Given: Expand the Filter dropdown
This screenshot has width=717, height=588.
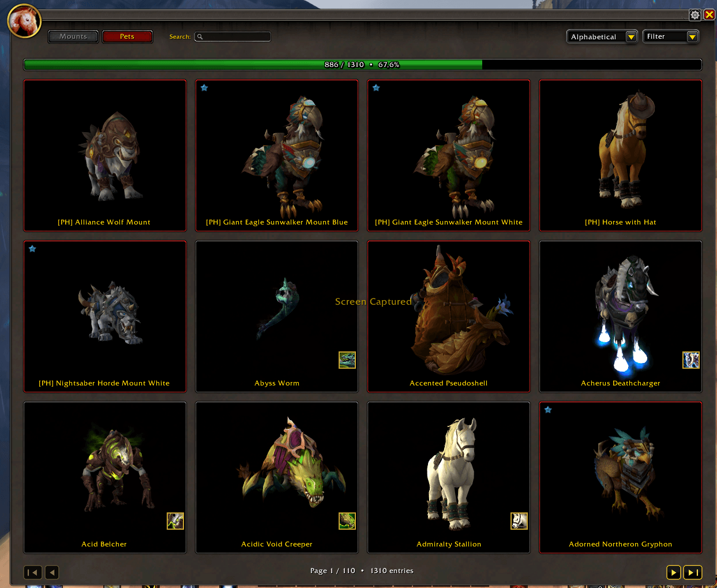Looking at the screenshot, I should coord(671,37).
